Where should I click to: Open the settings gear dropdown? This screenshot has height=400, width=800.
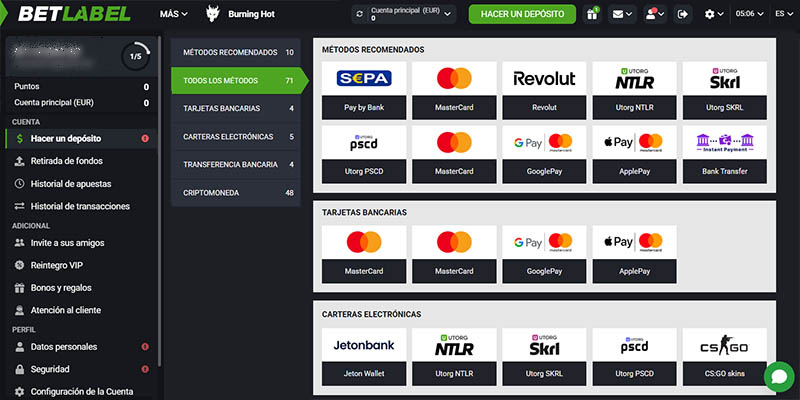[714, 14]
